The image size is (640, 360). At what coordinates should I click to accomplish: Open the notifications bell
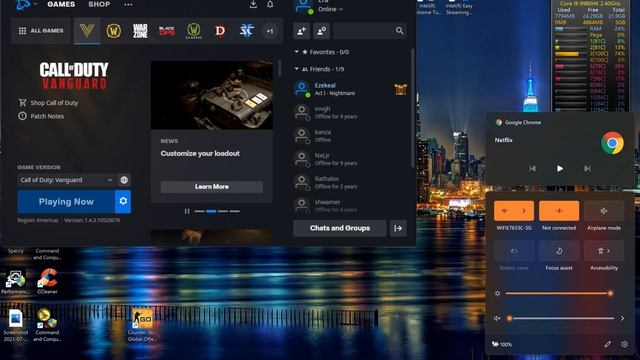[270, 4]
